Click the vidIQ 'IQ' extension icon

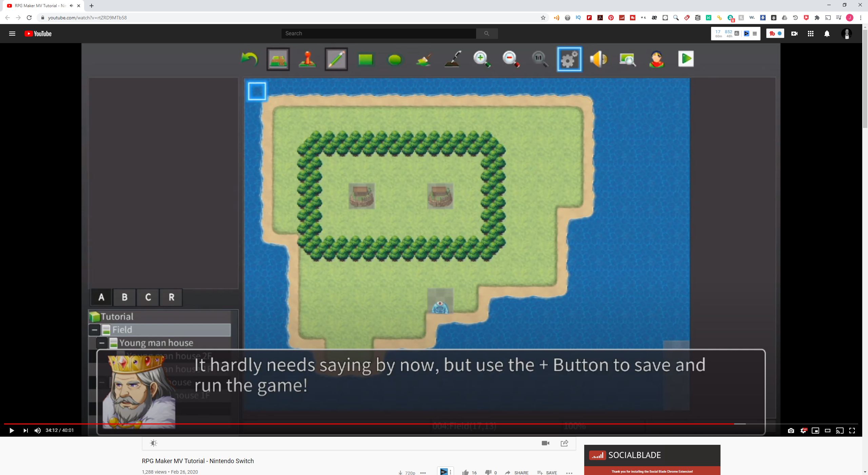578,18
